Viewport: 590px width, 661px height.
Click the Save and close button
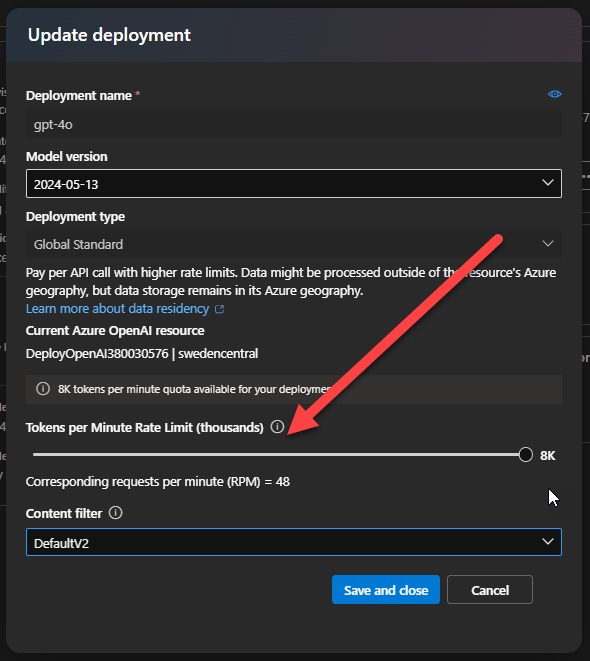click(386, 589)
